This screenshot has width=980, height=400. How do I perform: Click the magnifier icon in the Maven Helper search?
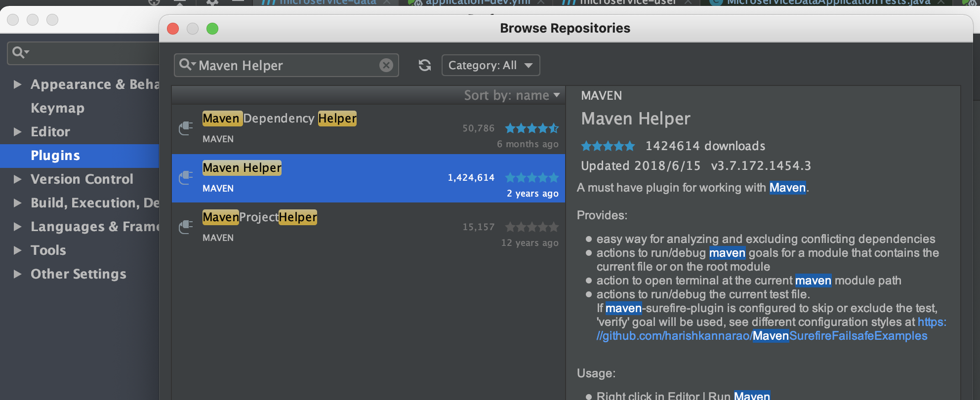(186, 65)
